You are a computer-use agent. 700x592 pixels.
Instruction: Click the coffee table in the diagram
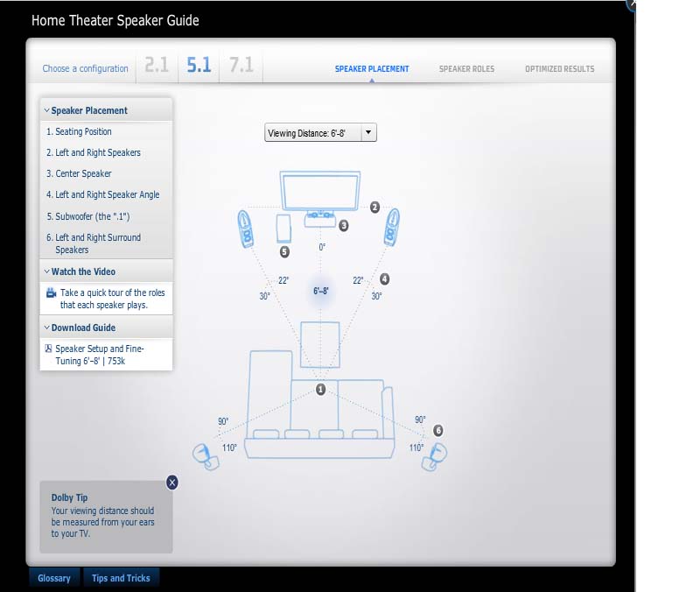click(x=320, y=345)
